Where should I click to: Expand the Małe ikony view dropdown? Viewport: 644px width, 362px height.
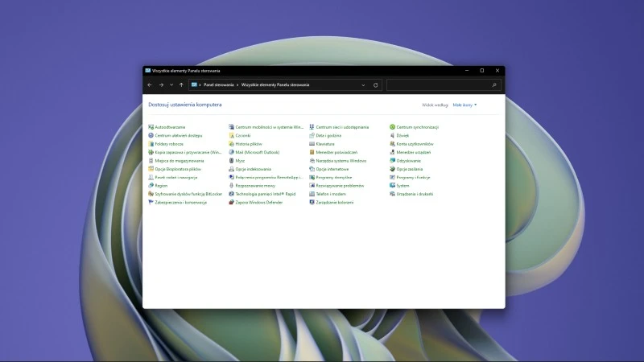click(x=464, y=105)
